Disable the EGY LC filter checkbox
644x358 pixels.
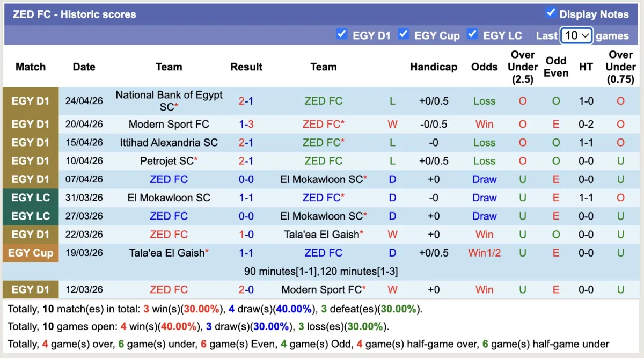(472, 34)
